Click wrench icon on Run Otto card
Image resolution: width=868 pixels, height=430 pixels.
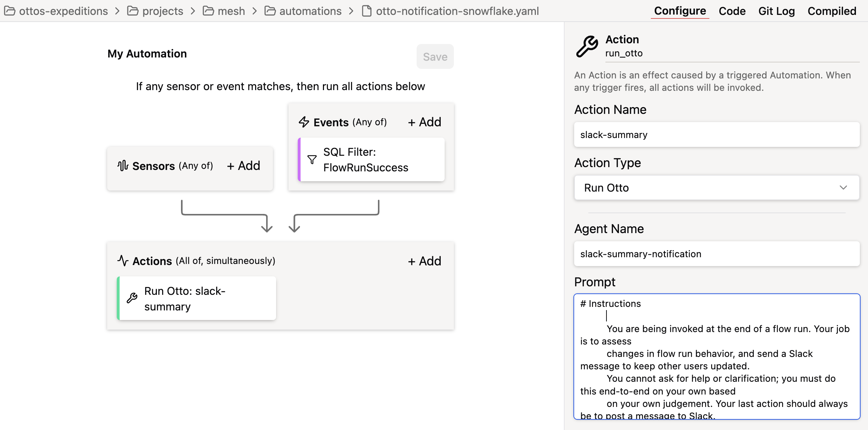[132, 298]
